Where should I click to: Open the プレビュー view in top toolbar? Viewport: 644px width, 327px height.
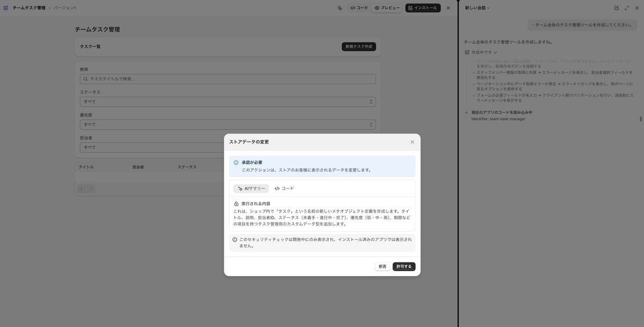387,8
